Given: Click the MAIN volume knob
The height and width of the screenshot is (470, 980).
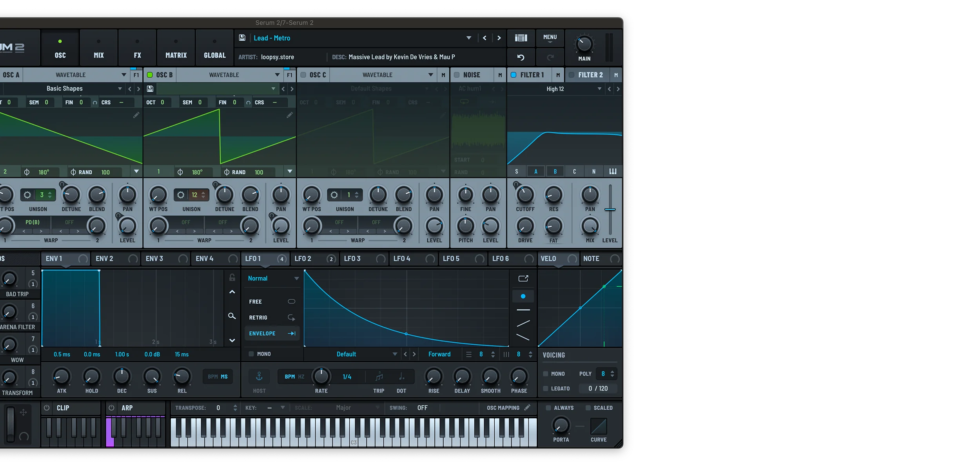Looking at the screenshot, I should [x=584, y=44].
